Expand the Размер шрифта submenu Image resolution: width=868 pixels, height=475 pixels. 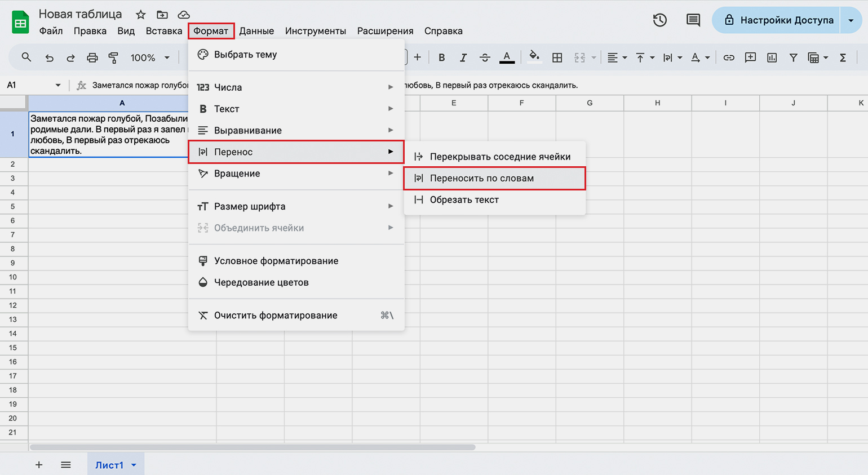(x=296, y=206)
